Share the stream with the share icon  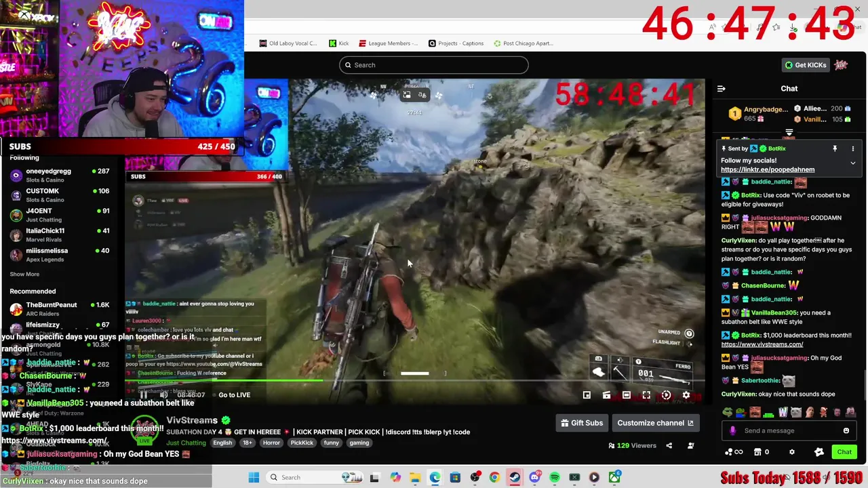pyautogui.click(x=669, y=446)
